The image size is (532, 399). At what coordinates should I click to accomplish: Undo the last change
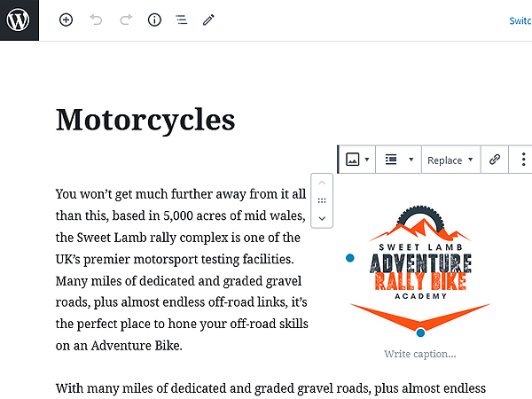tap(96, 20)
